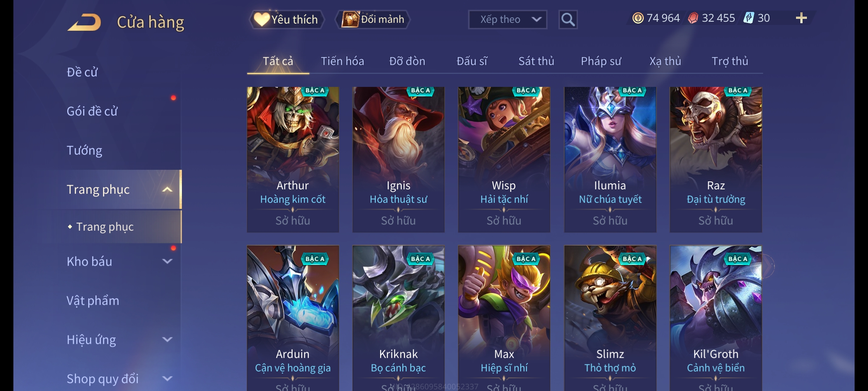Expand the Kho báu sidebar section
The height and width of the screenshot is (391, 868).
pyautogui.click(x=167, y=261)
